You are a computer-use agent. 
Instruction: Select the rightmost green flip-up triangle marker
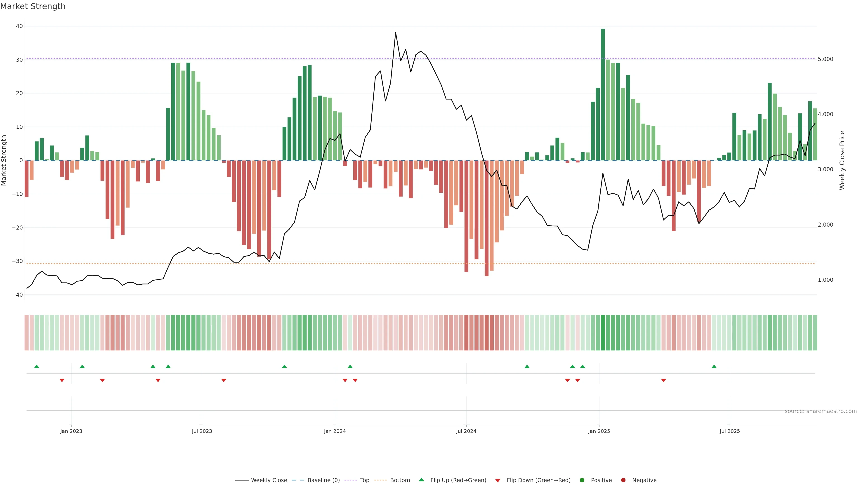pos(714,366)
